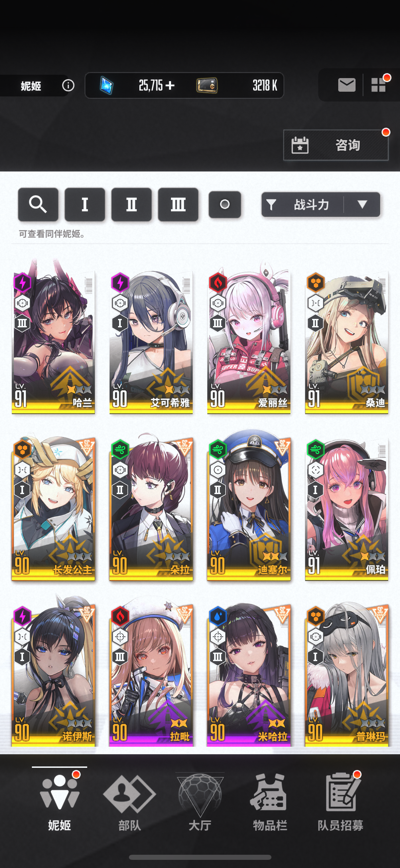Toggle burst II filter
Image resolution: width=400 pixels, height=868 pixels.
pyautogui.click(x=131, y=204)
